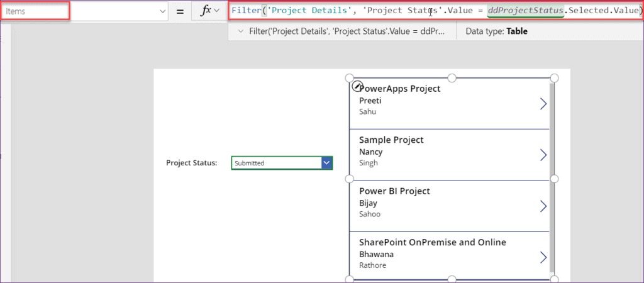Click the name Preeti

click(370, 101)
